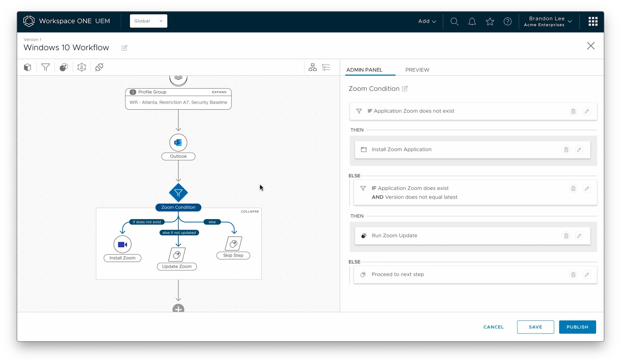Viewport: 621px width, 364px height.
Task: Expand the Profile Group node
Action: coord(219,92)
